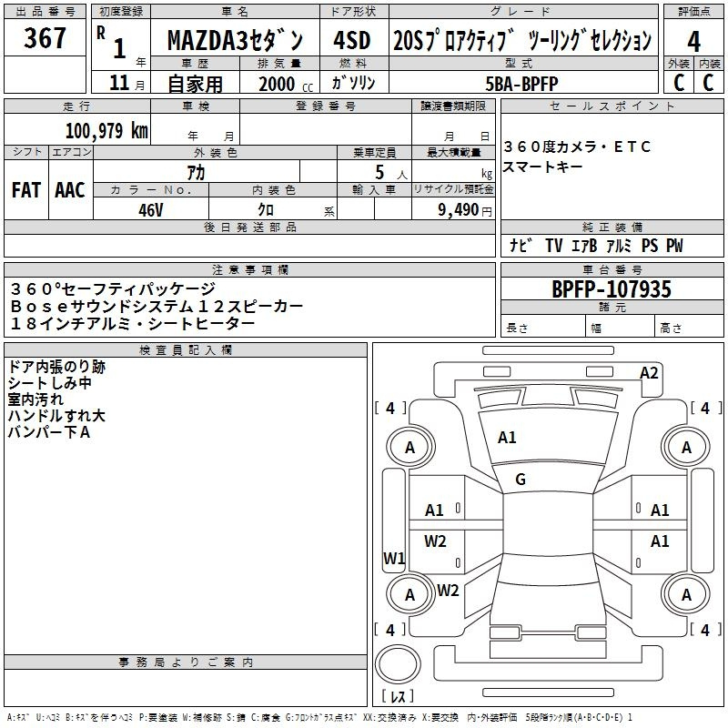The width and height of the screenshot is (728, 728).
Task: Select the 4SD door type cell
Action: [x=351, y=40]
